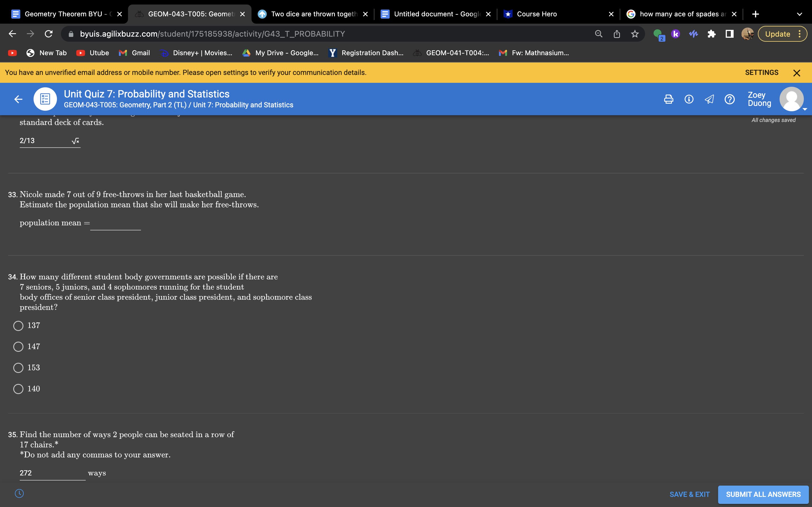812x507 pixels.
Task: Click the paper plane send icon
Action: point(709,99)
